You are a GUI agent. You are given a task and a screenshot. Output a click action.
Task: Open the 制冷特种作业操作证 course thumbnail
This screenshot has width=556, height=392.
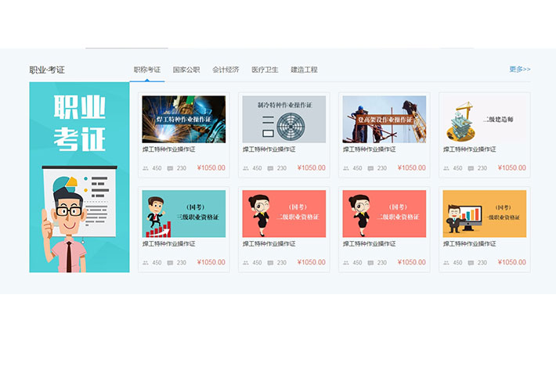click(x=283, y=119)
